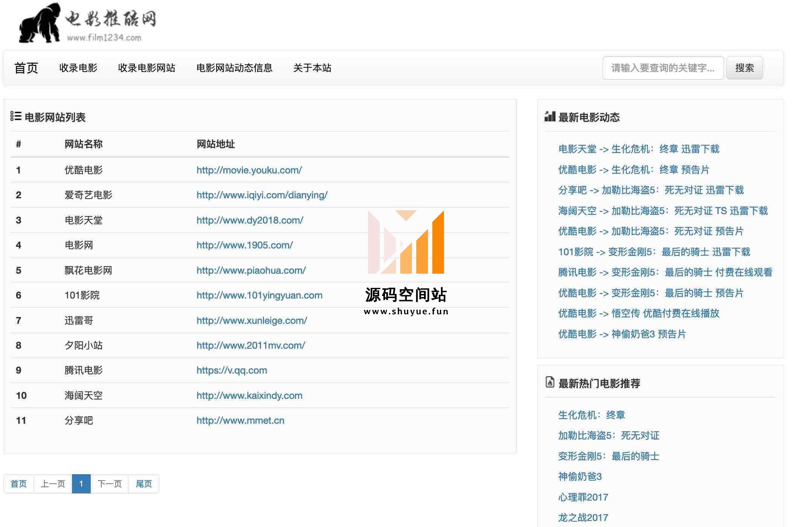This screenshot has width=812, height=527.
Task: Select the 电影天堂 site name cell
Action: pyautogui.click(x=84, y=220)
